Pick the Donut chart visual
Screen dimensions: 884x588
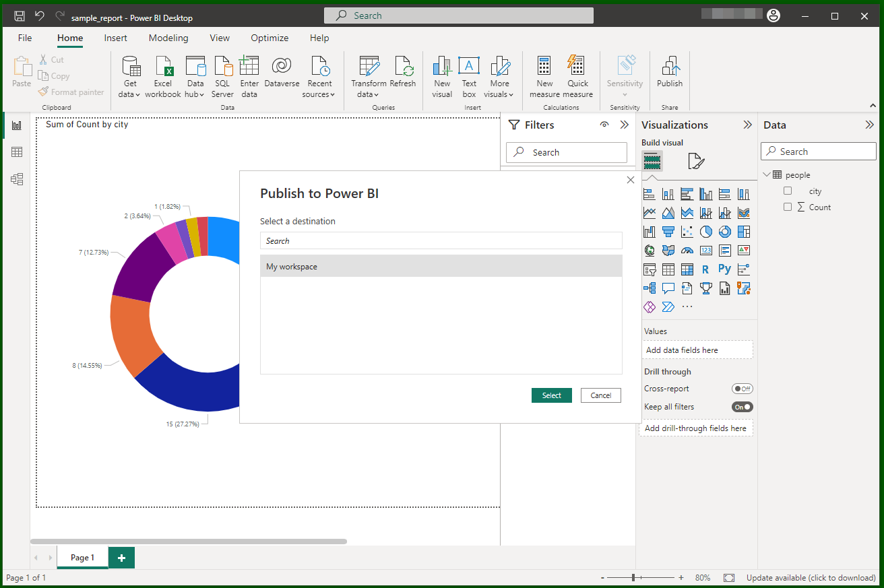pyautogui.click(x=725, y=232)
